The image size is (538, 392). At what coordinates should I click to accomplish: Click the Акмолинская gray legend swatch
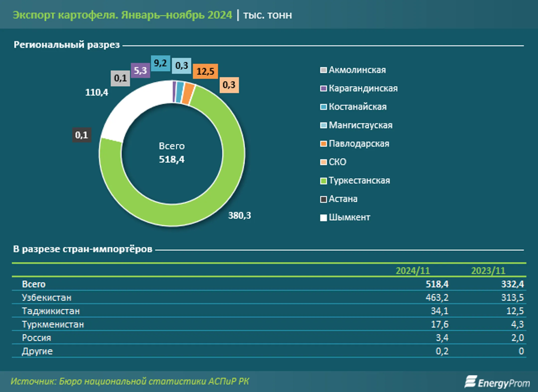pos(323,70)
